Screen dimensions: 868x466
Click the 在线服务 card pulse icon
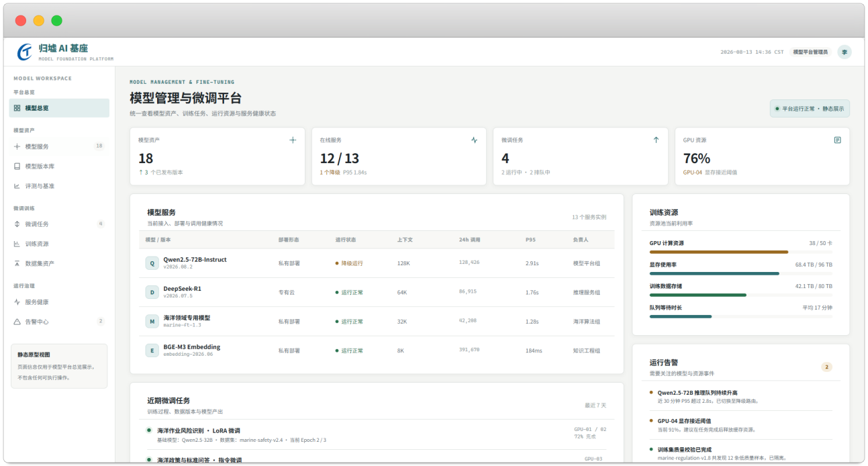pos(474,140)
